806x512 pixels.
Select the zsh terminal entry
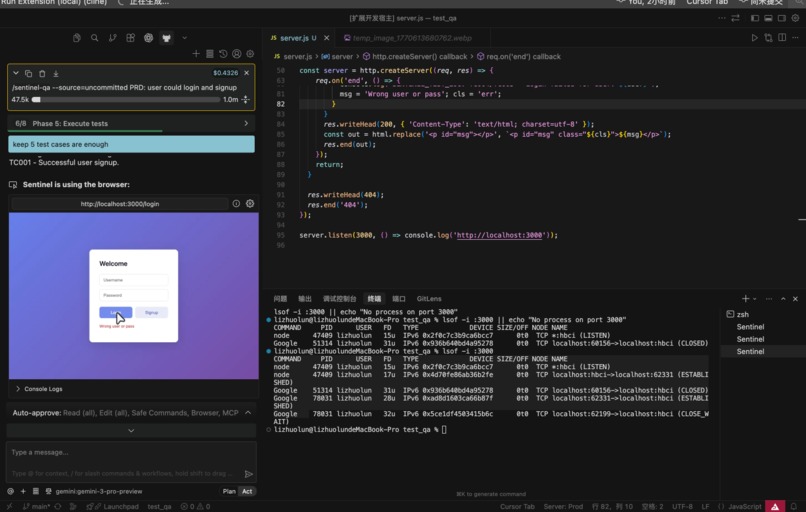click(x=763, y=314)
